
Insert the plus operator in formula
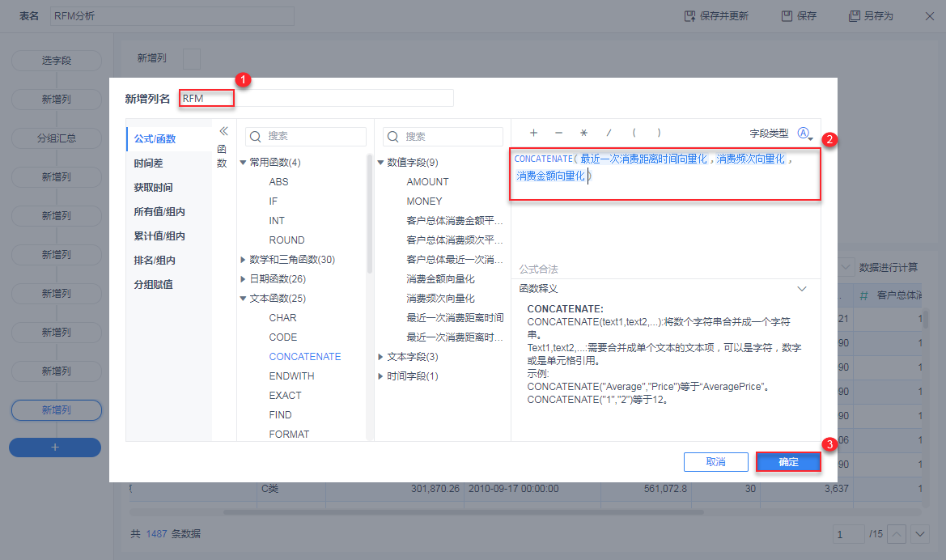[x=533, y=133]
